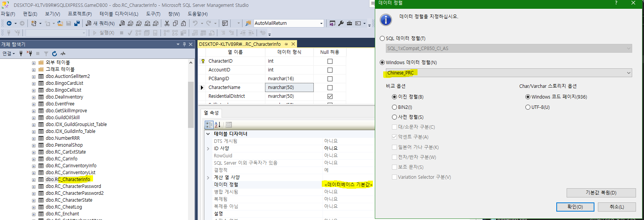The height and width of the screenshot is (220, 644).
Task: Click the XMLA query icon
Action: [147, 23]
